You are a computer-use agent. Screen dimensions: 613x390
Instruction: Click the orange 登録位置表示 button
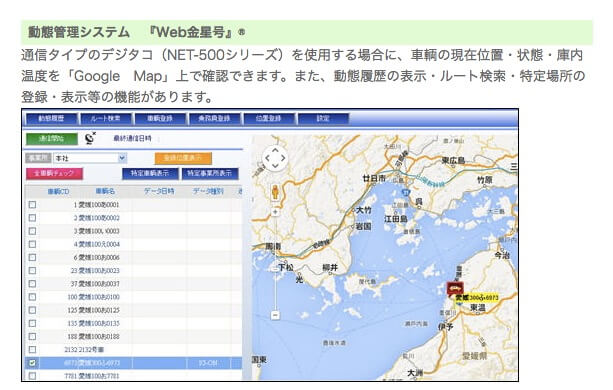pos(183,158)
